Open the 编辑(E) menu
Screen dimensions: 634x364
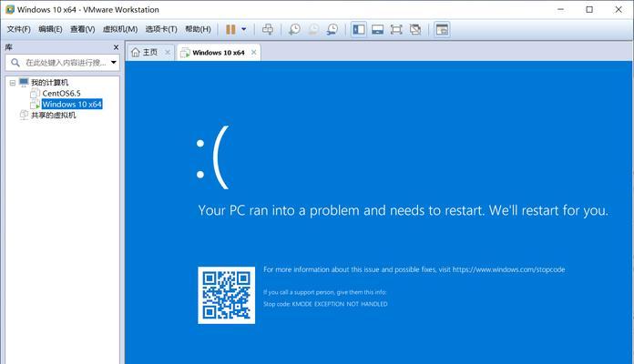(x=50, y=29)
